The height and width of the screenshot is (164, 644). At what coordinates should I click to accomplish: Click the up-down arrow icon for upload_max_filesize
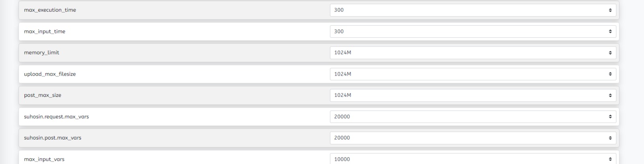coord(610,74)
